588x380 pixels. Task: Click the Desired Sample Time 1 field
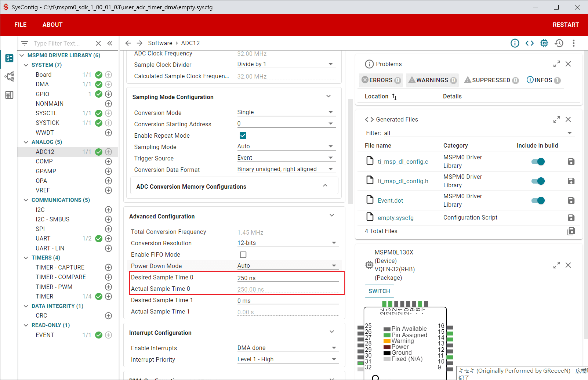tap(288, 301)
